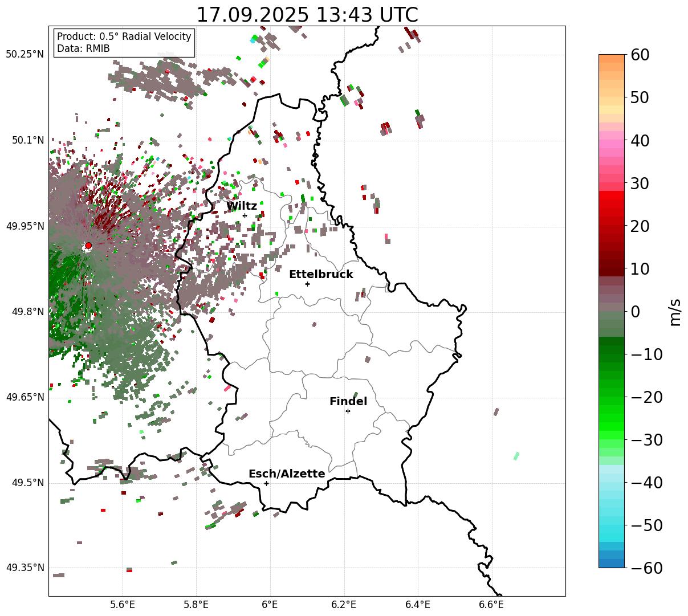688x616 pixels.
Task: Click the 6.4°E longitude label
Action: coord(418,604)
